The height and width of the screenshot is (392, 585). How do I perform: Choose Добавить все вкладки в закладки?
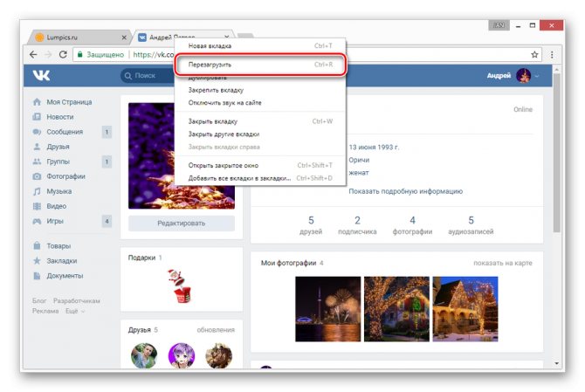click(260, 178)
